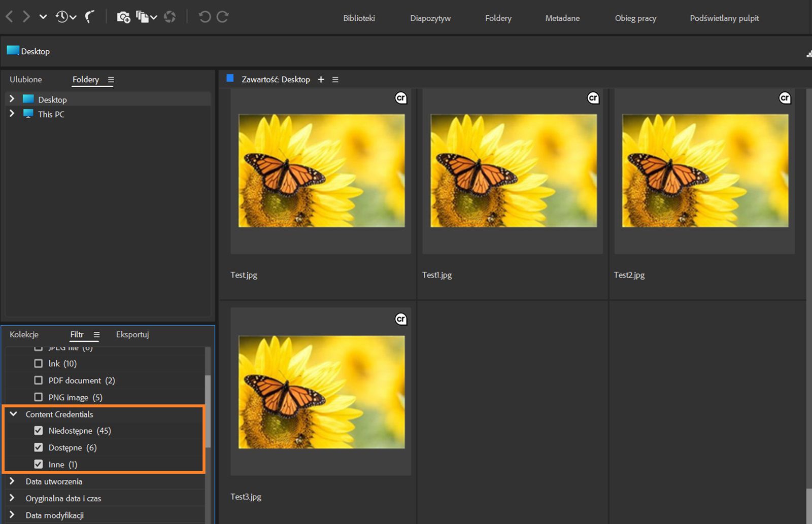The width and height of the screenshot is (812, 524).
Task: Enable the PNG image (5) filter
Action: click(39, 397)
